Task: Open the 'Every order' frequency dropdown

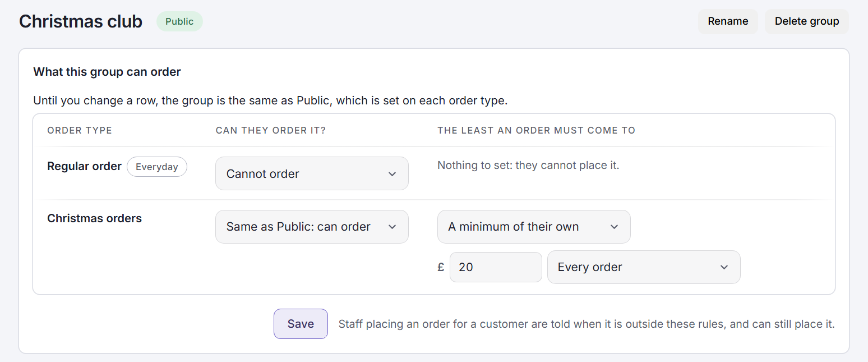Action: (x=644, y=267)
